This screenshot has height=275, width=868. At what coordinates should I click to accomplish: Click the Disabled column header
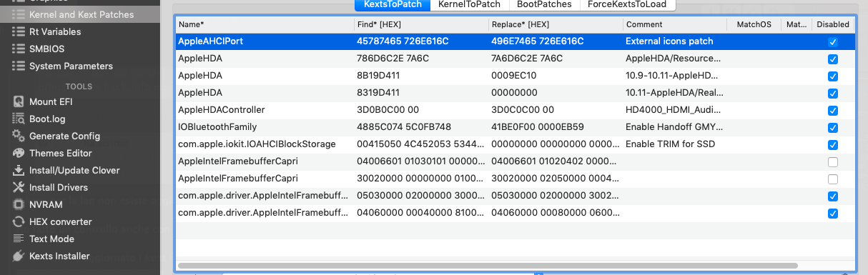point(834,24)
